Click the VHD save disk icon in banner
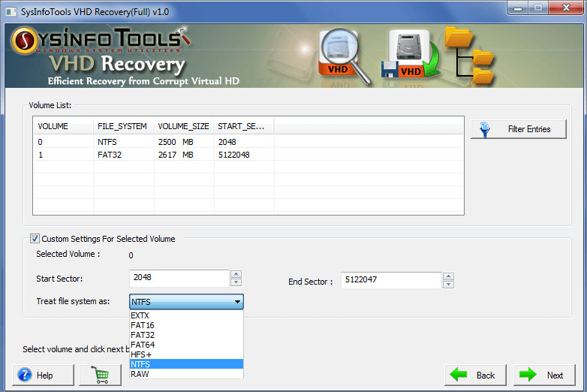 point(411,54)
